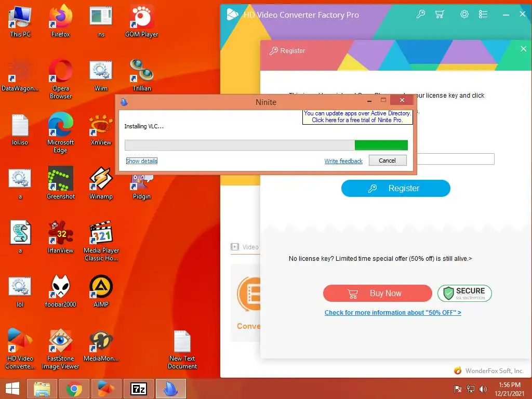Switch to Ninite taskbar item
The image size is (532, 399).
pos(170,389)
